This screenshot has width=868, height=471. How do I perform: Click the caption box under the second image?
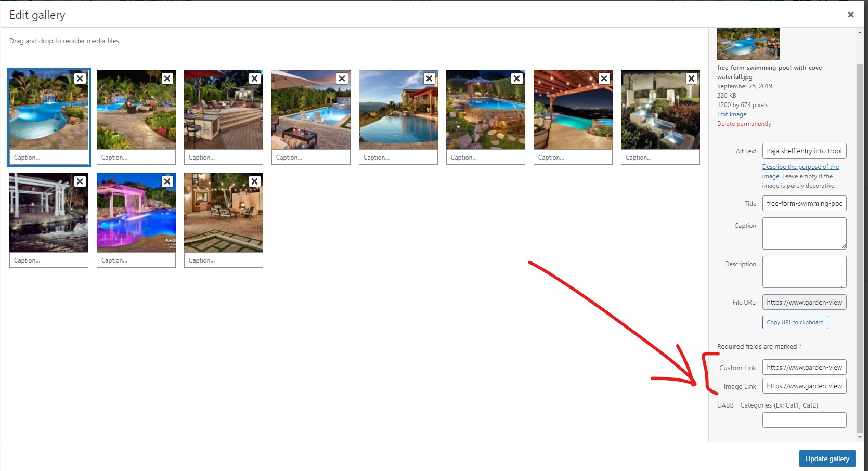tap(136, 158)
